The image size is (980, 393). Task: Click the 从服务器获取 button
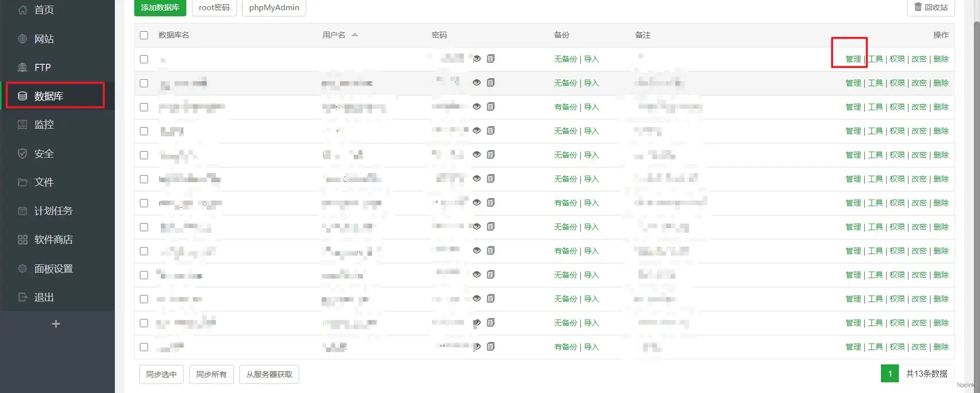(269, 374)
